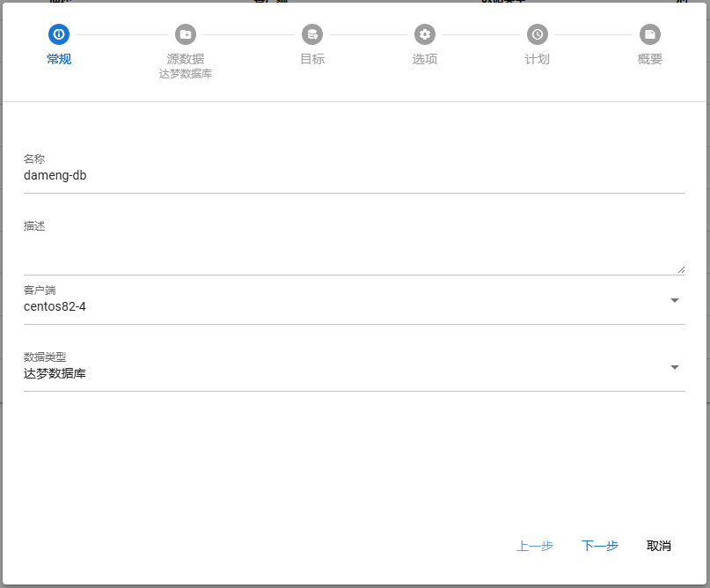Click the 源数据 step folder icon
The width and height of the screenshot is (710, 588).
pos(186,34)
